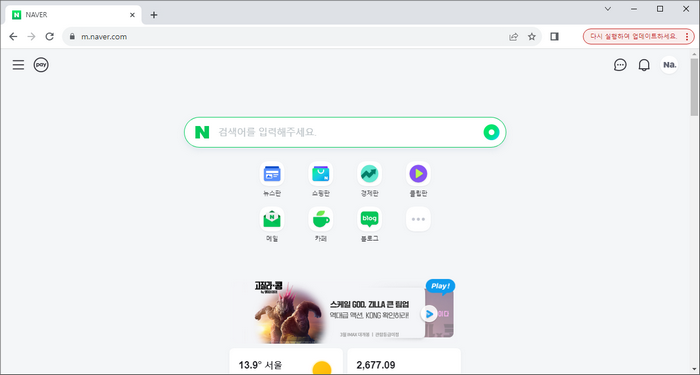Viewport: 700px width, 375px height.
Task: Play the ad video arrow button
Action: pyautogui.click(x=429, y=314)
